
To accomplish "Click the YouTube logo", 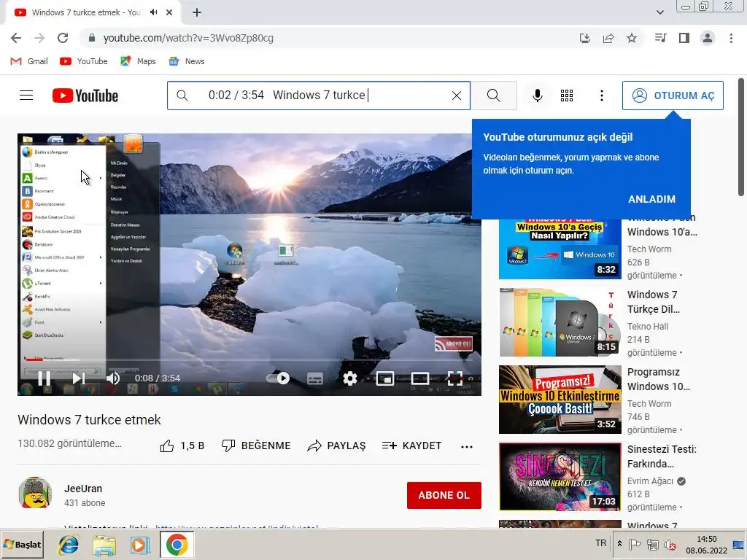I will (85, 96).
